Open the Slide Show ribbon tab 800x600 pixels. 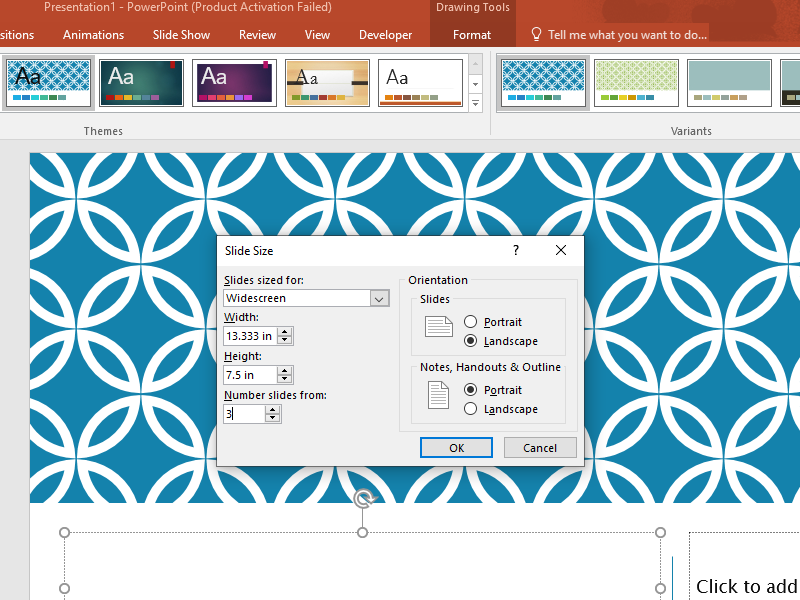point(181,35)
